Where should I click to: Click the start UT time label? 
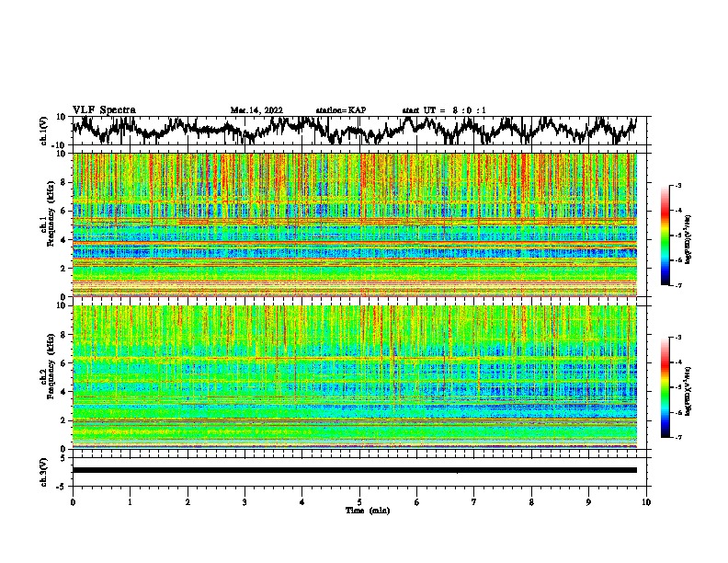[444, 110]
